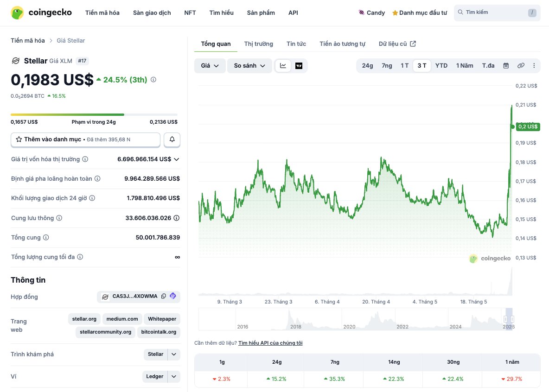Click the 24h price range progress bar
The image size is (549, 392).
pos(94,114)
